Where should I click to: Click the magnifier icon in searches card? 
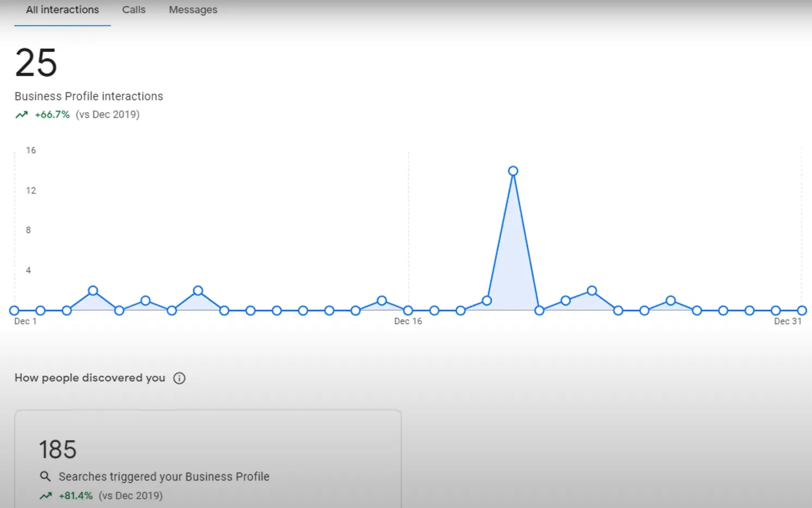[x=45, y=477]
